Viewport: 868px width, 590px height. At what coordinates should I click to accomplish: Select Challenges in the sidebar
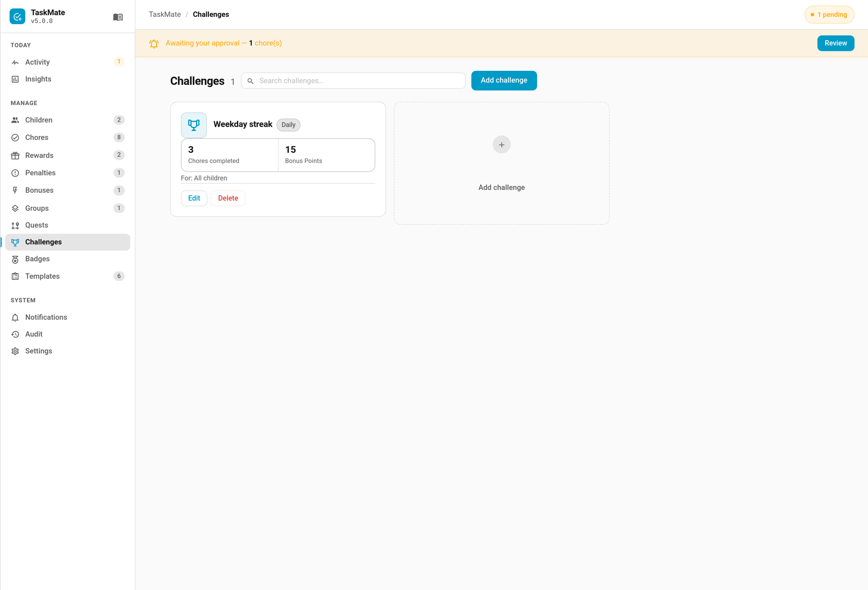pos(67,242)
